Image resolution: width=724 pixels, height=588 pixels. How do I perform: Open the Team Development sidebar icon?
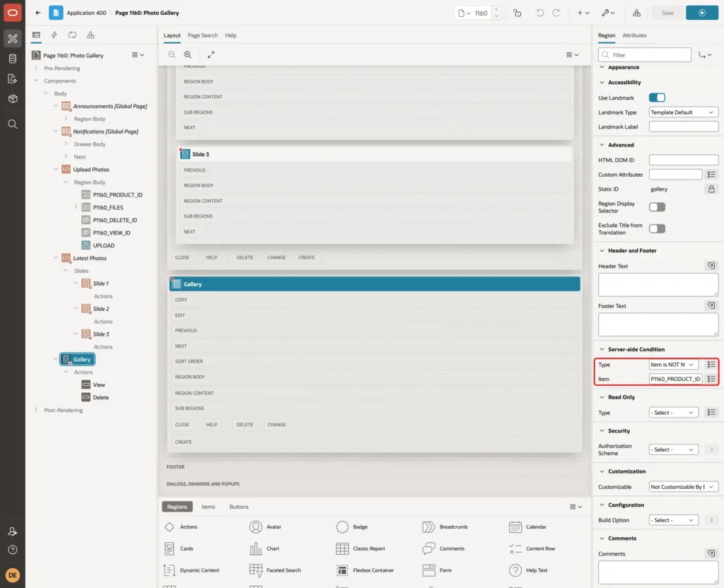(13, 79)
